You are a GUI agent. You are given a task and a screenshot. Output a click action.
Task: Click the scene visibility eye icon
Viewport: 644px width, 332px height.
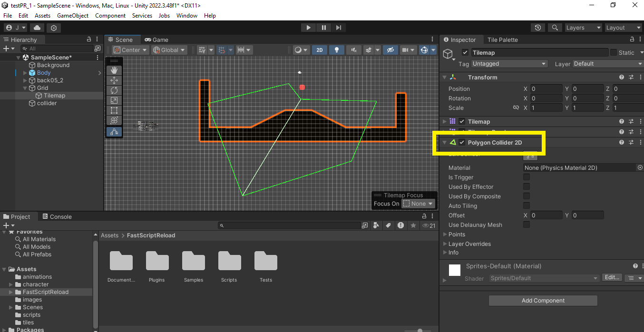pos(390,49)
